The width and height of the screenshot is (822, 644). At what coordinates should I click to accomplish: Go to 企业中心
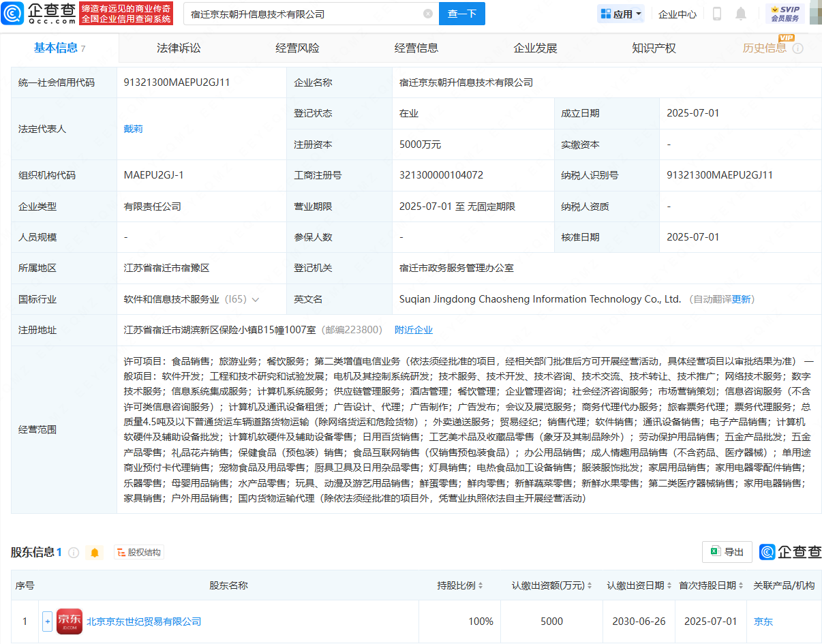pyautogui.click(x=678, y=14)
